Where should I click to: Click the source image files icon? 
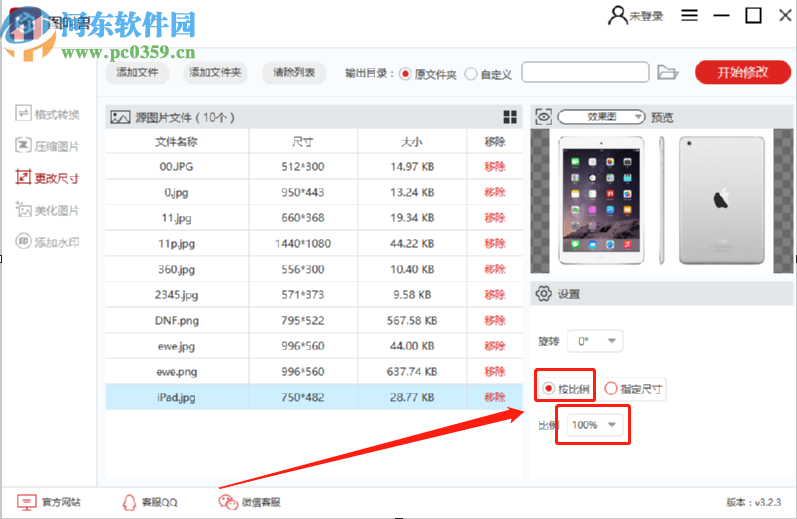(x=120, y=117)
